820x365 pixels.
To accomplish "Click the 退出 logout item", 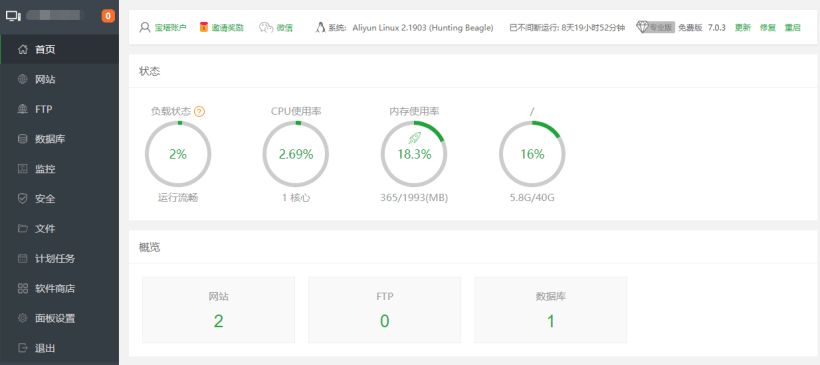I will pyautogui.click(x=60, y=348).
